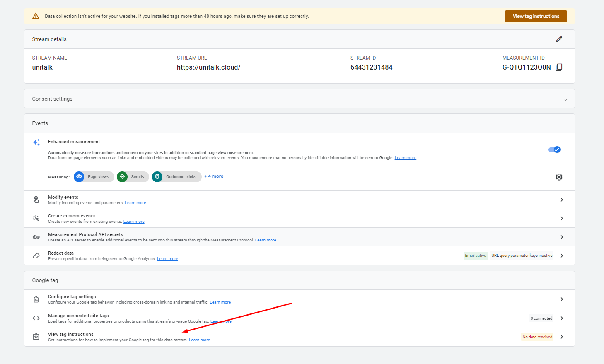Open Modify events via right chevron
Image resolution: width=604 pixels, height=364 pixels.
click(561, 200)
